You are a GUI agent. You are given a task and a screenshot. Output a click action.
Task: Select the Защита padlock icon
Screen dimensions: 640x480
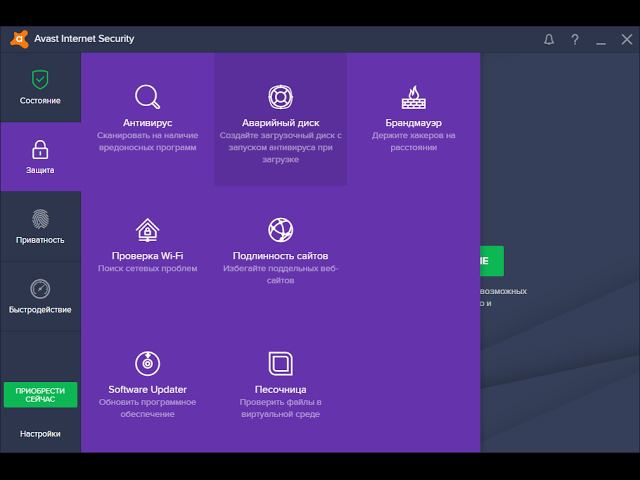click(x=40, y=149)
